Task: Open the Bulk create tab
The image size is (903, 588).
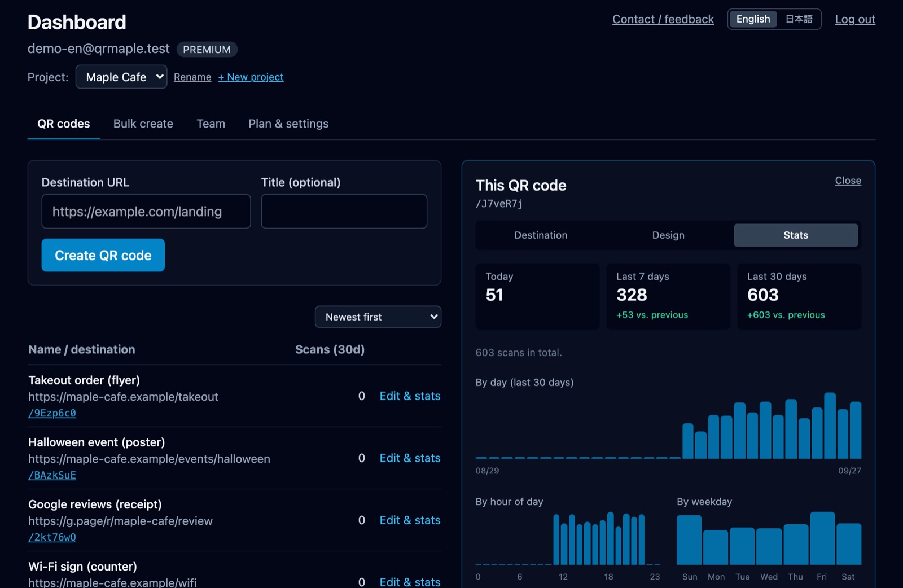Action: point(143,124)
